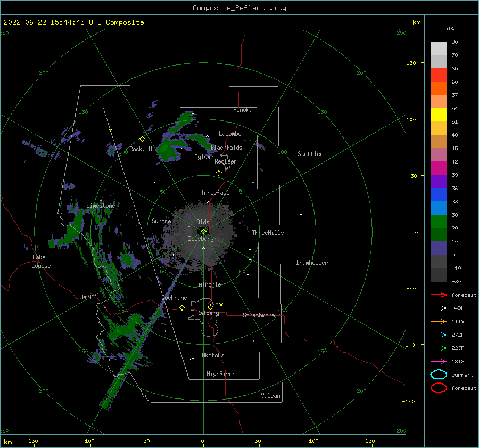Click the Lake Louise label
Screen dimensions: 479x448
pos(41,262)
